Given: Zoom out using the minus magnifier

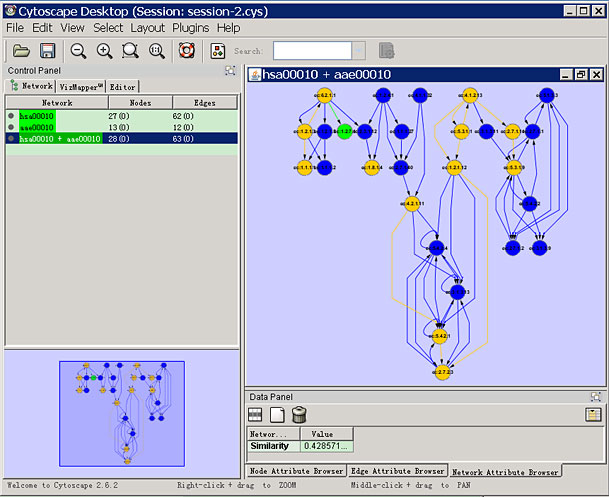Looking at the screenshot, I should pyautogui.click(x=78, y=51).
